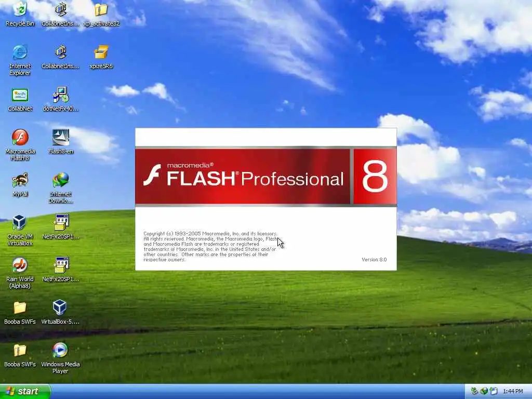Image resolution: width=532 pixels, height=399 pixels.
Task: Select the xp_activate32 zipped folder icon
Action: coord(101,14)
